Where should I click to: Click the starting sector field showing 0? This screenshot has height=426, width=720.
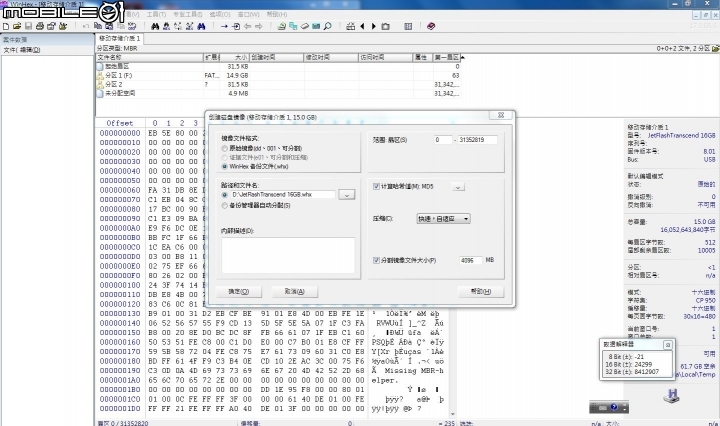pos(443,140)
